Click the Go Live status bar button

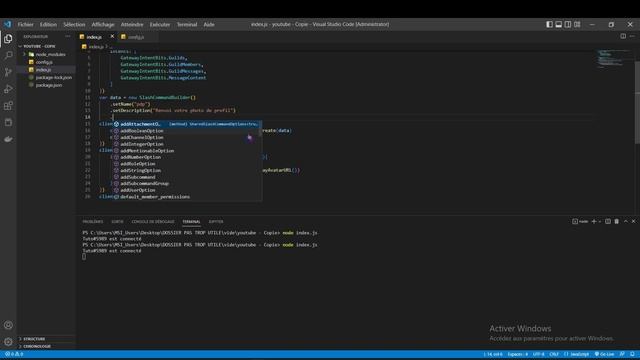click(604, 354)
